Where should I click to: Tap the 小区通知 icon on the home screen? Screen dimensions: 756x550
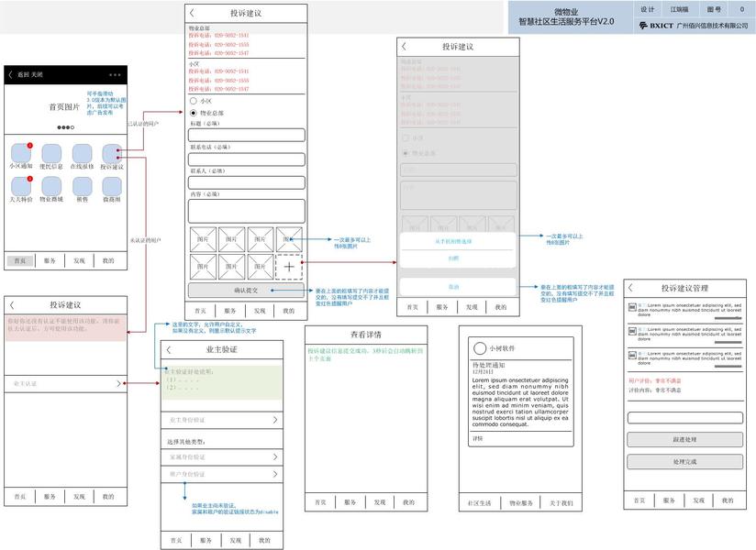[x=21, y=153]
